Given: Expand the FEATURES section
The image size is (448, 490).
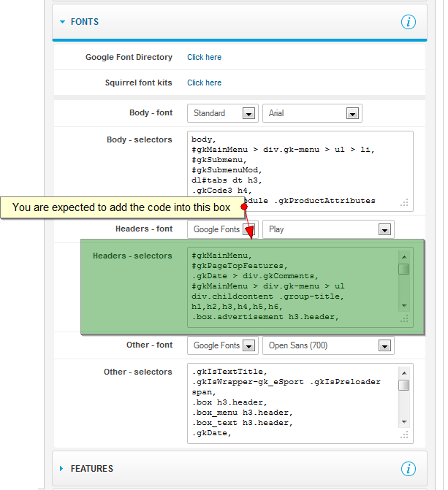Looking at the screenshot, I should [x=61, y=468].
